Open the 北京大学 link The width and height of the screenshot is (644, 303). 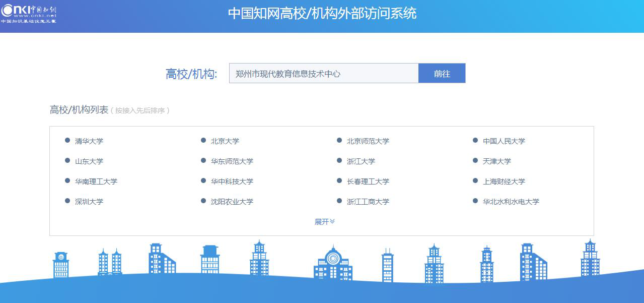pyautogui.click(x=225, y=141)
